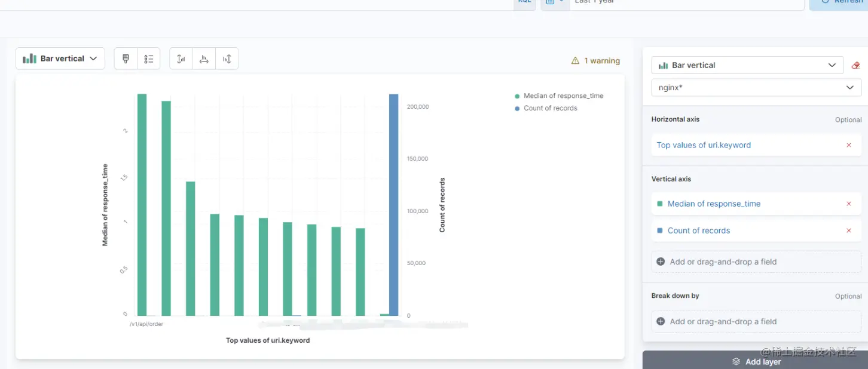Viewport: 868px width, 369px height.
Task: Click plus icon under Vertical axis
Action: (661, 262)
